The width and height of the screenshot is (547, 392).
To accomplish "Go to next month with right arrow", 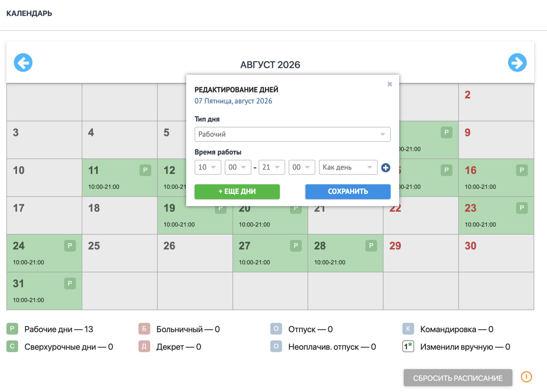I will pos(517,62).
